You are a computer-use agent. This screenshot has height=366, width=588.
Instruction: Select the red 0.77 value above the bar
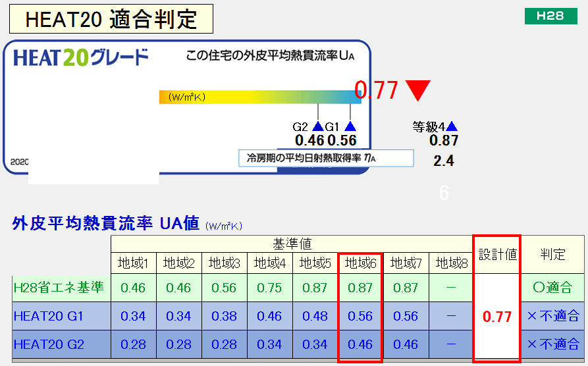[x=376, y=90]
